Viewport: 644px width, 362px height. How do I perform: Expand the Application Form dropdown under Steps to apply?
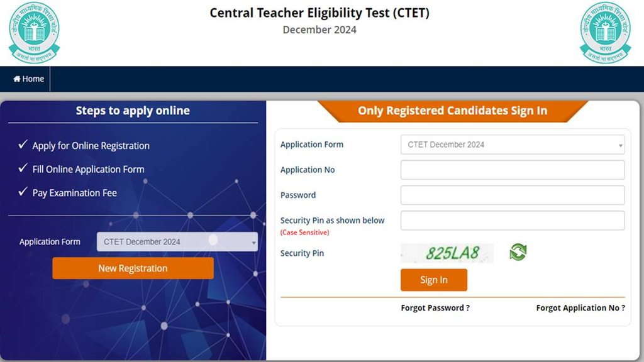tap(177, 242)
